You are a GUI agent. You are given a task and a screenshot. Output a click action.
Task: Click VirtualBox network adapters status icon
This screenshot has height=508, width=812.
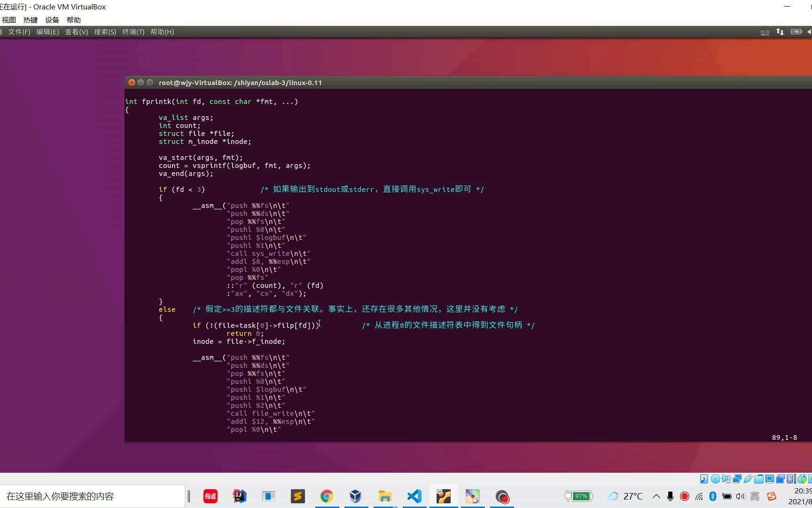click(x=737, y=479)
